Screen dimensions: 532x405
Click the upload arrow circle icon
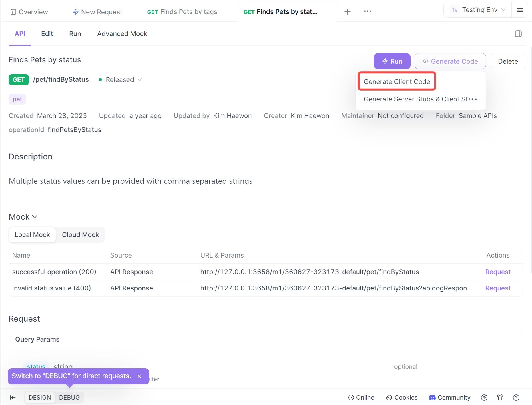[x=484, y=398]
